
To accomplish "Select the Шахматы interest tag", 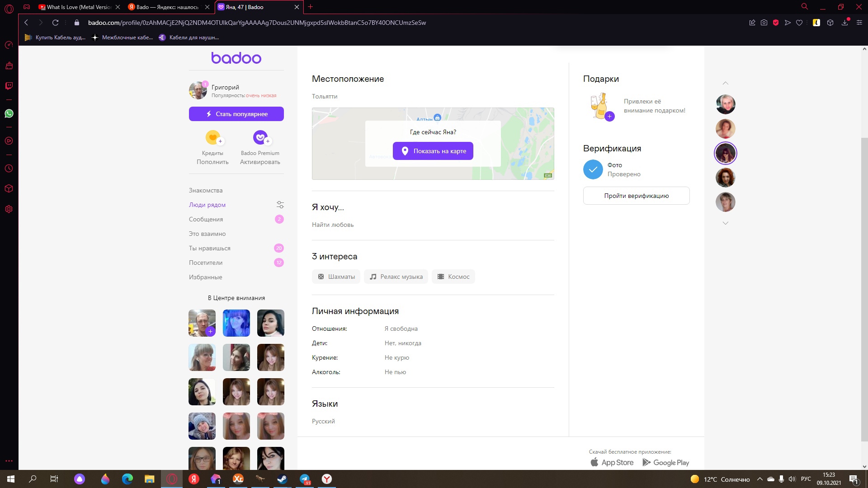I will click(336, 277).
